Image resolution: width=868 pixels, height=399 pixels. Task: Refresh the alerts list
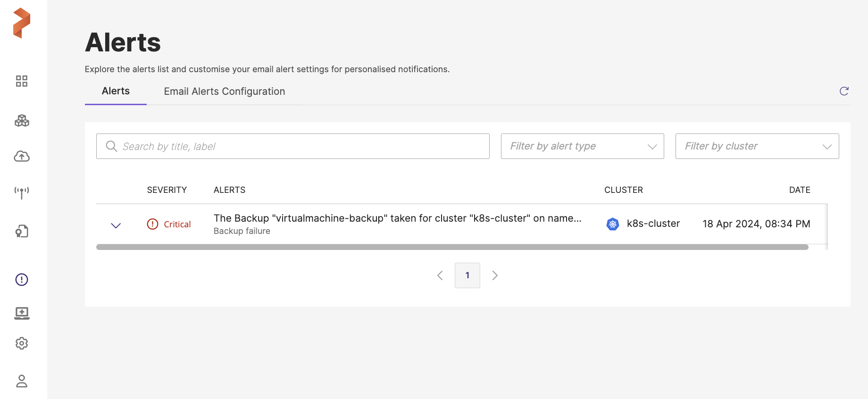[844, 91]
